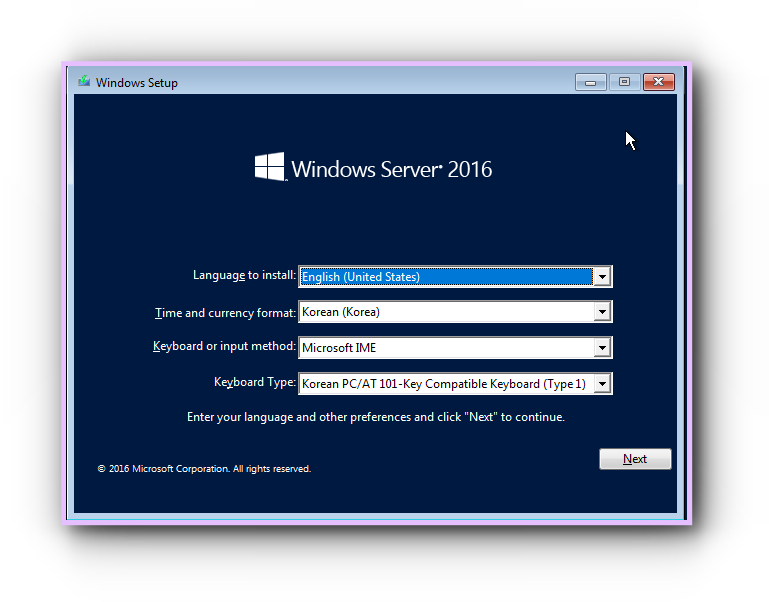The width and height of the screenshot is (769, 602).
Task: Click the 'Time and currency format:' label
Action: coord(226,313)
